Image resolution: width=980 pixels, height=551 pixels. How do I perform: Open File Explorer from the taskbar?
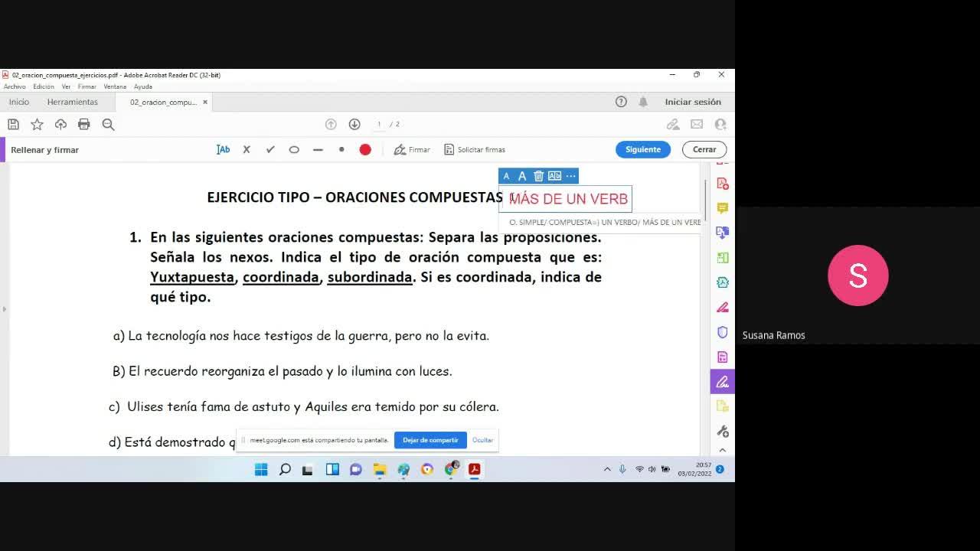pos(380,469)
